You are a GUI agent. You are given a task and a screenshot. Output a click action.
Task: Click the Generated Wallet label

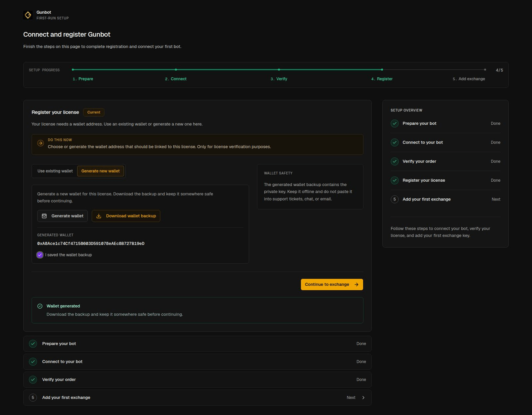pos(55,235)
